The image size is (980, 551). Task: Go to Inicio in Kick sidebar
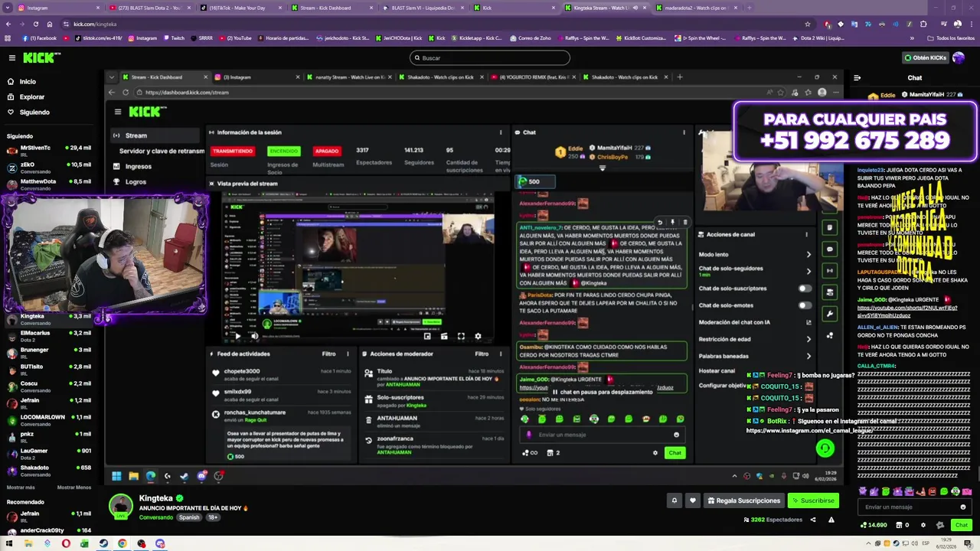(x=21, y=82)
